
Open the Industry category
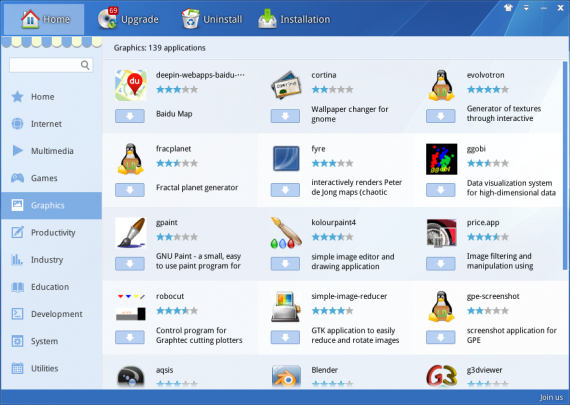click(x=51, y=260)
